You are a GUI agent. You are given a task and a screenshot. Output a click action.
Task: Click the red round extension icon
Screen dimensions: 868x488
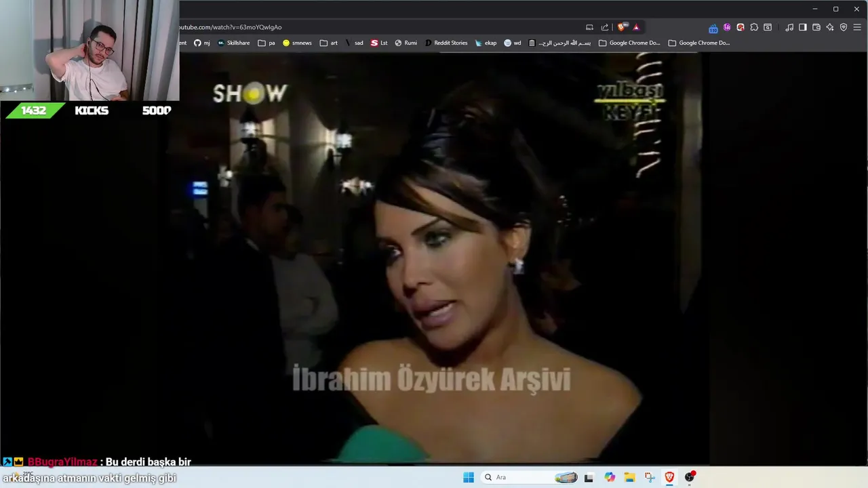(741, 27)
